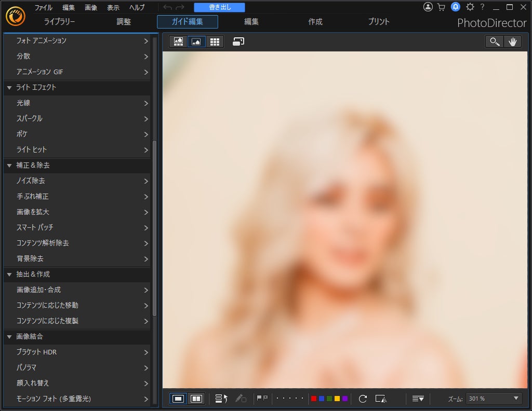
Task: Click the flip image icon
Action: point(381,399)
